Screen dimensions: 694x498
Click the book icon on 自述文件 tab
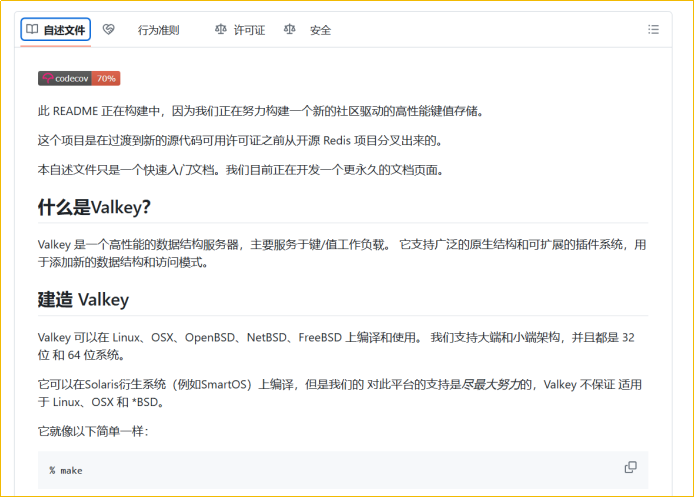(x=32, y=29)
